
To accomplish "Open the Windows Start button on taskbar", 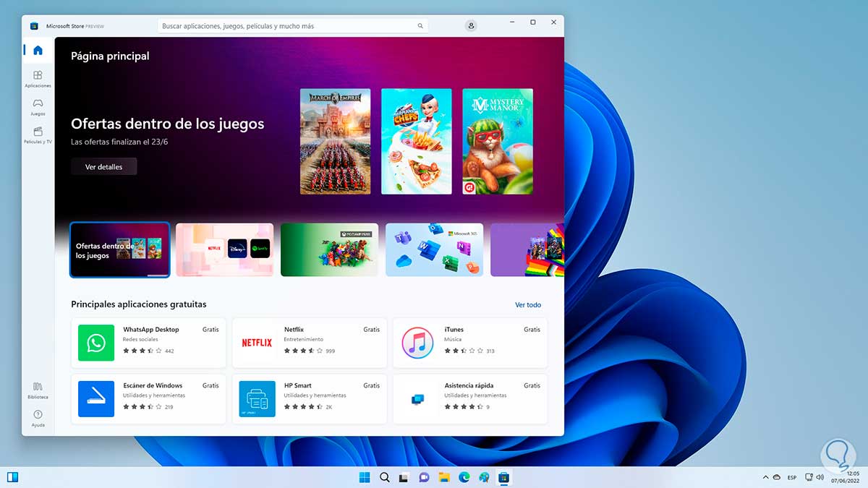I will tap(365, 477).
